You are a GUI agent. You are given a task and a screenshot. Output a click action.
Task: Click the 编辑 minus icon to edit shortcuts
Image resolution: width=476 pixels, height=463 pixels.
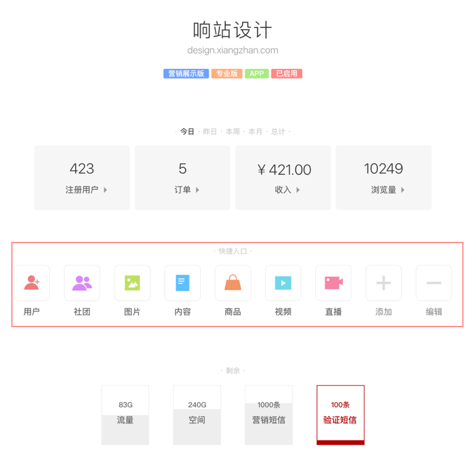point(434,283)
